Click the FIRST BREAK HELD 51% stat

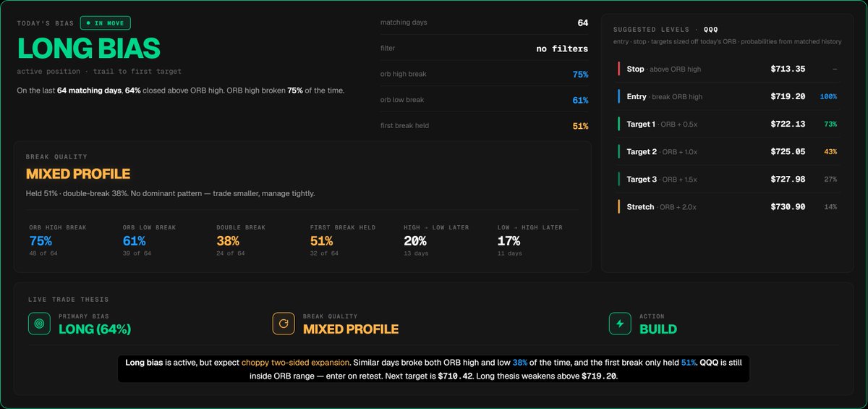coord(321,241)
